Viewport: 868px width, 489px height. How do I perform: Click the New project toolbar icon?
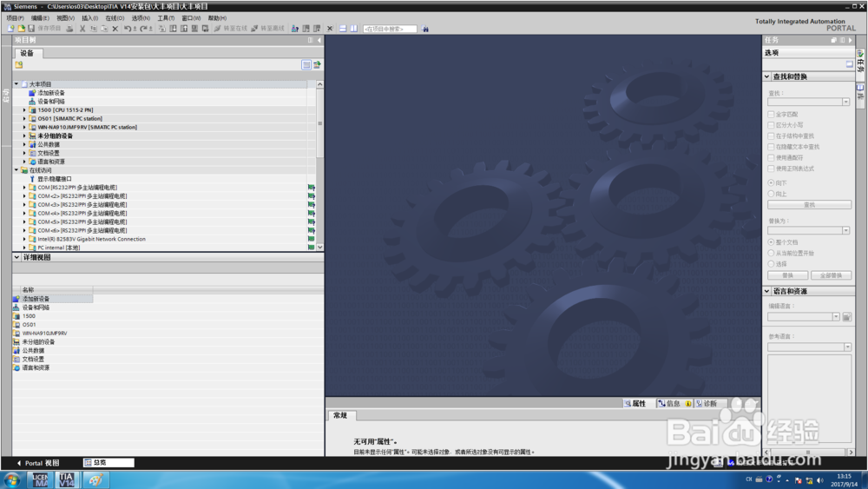pyautogui.click(x=10, y=29)
